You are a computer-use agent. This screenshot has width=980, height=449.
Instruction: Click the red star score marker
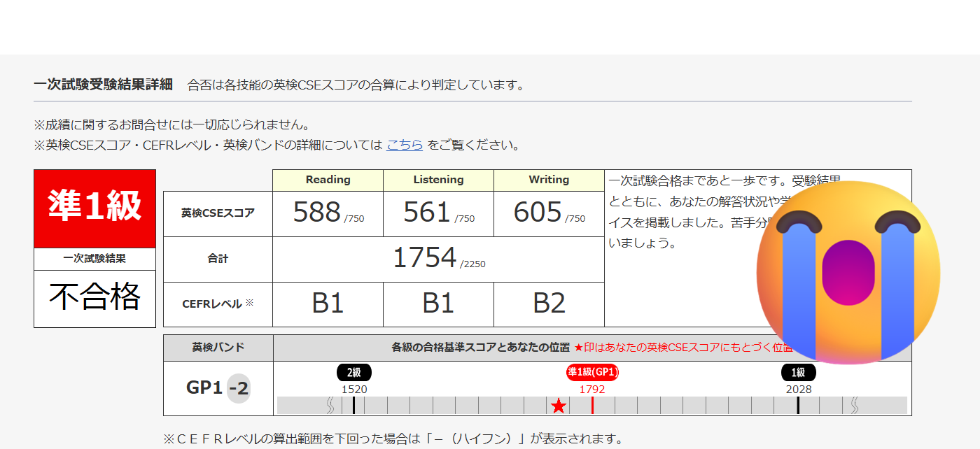558,406
